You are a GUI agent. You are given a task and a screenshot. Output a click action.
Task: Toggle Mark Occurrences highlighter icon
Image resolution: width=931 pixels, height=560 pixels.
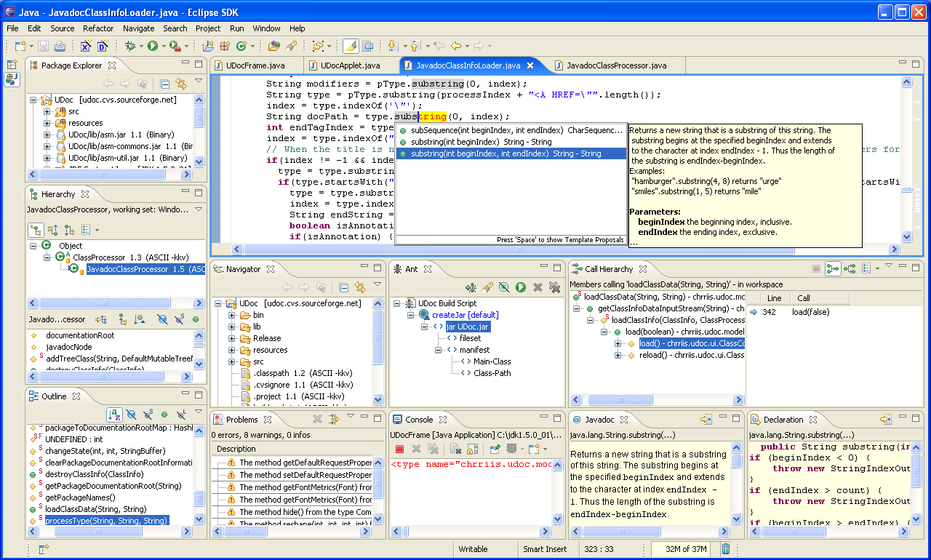351,46
